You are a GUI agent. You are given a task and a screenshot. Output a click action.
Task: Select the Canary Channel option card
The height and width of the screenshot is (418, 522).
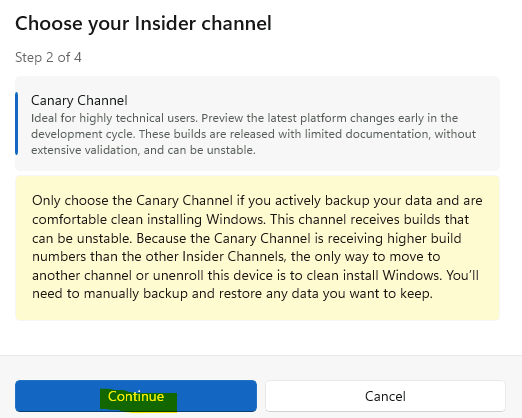[257, 123]
